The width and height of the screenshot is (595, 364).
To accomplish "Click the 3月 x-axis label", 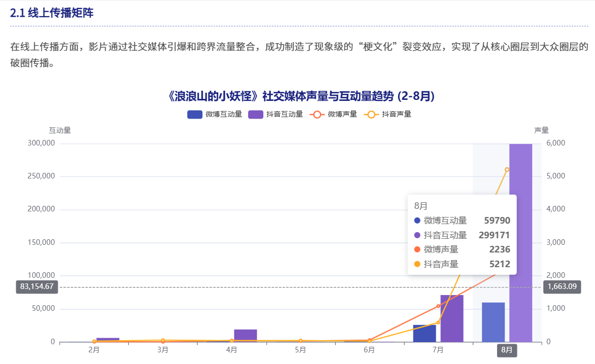I will [x=163, y=350].
